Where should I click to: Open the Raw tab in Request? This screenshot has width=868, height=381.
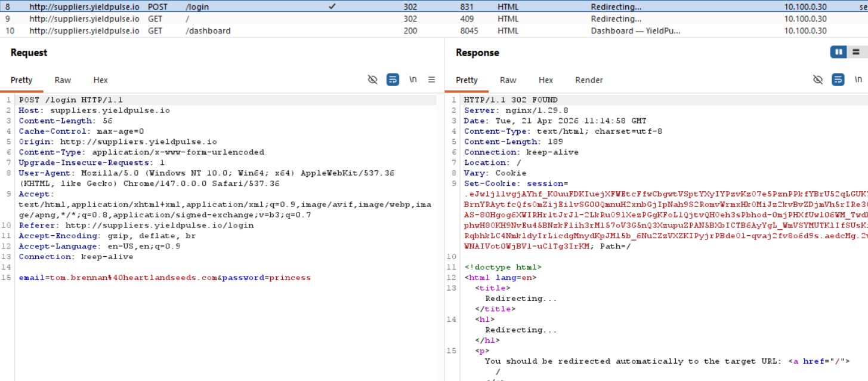(x=63, y=80)
